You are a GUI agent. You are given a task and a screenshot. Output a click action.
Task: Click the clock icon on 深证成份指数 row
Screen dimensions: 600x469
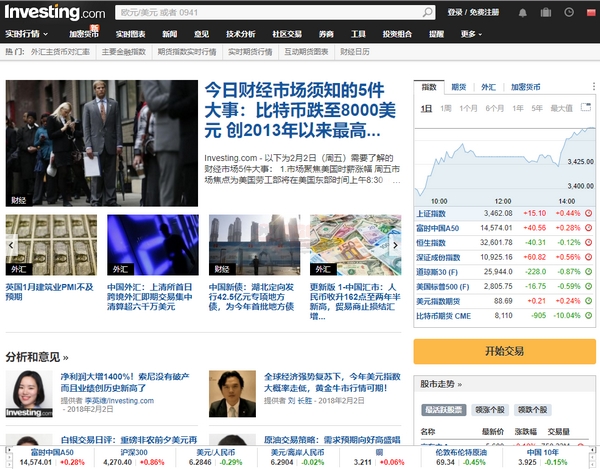589,257
